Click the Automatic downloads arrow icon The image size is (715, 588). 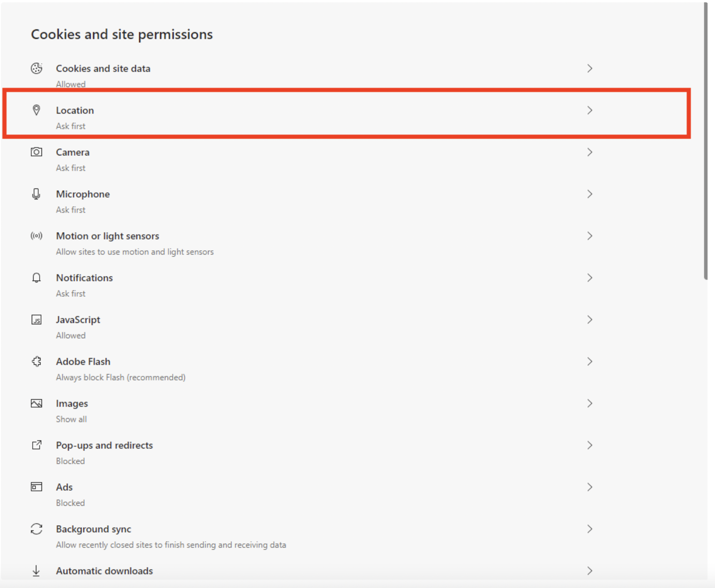click(36, 571)
